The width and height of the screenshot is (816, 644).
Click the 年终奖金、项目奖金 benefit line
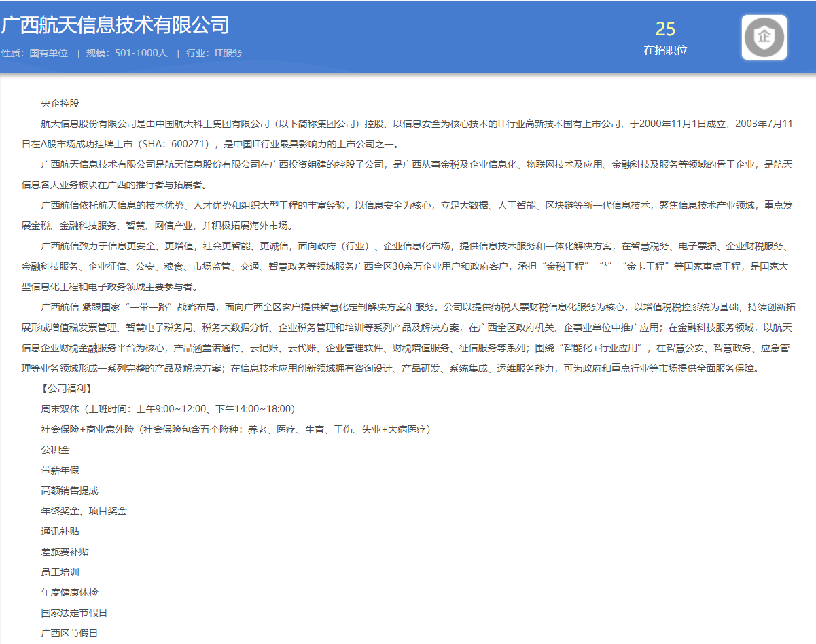(x=84, y=511)
